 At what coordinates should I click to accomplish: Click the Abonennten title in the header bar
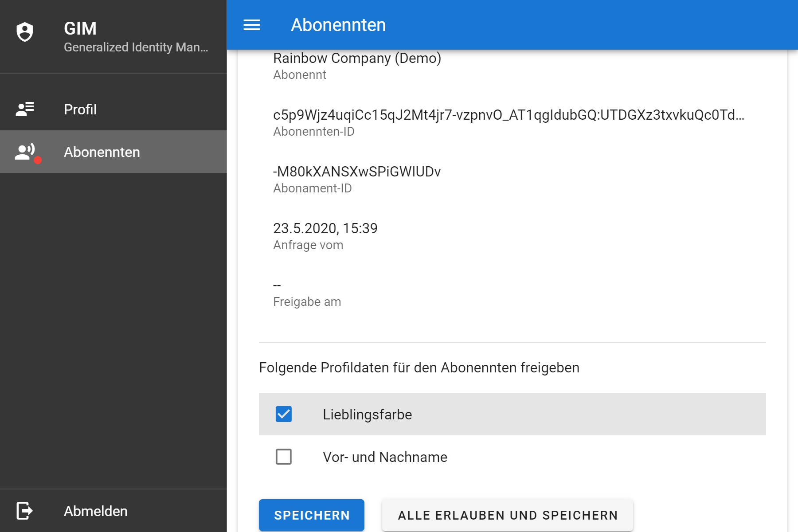coord(338,25)
